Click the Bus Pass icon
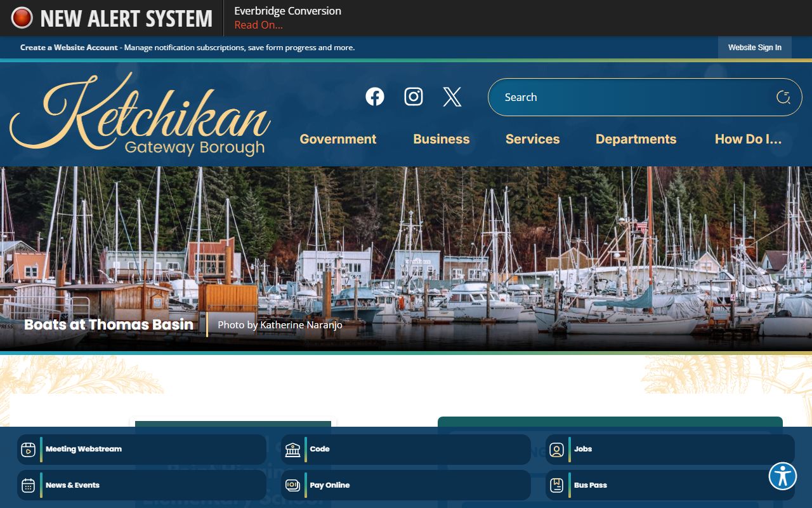Image resolution: width=812 pixels, height=508 pixels. (x=556, y=485)
